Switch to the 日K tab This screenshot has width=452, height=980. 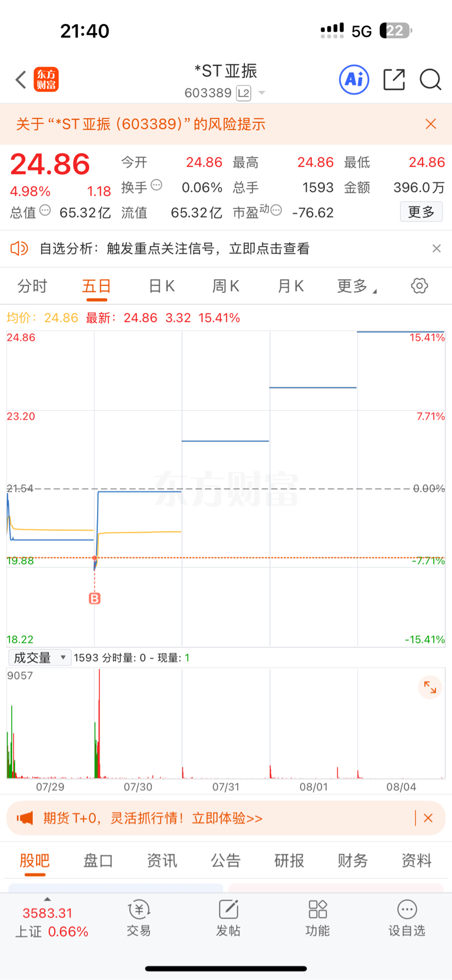(161, 286)
